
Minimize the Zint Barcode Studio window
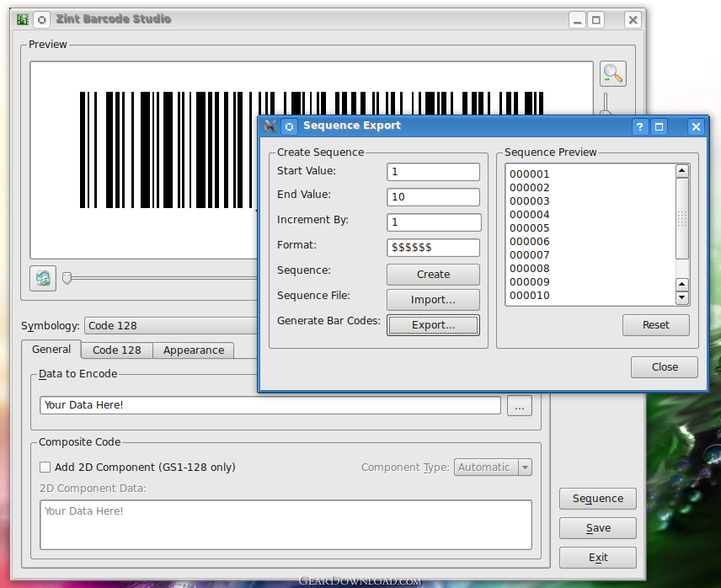point(578,20)
